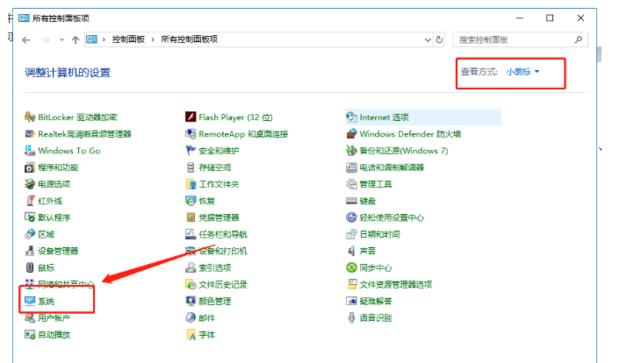Screen dimensions: 620x363
Task: Open 设备管理器 device manager
Action: point(51,251)
